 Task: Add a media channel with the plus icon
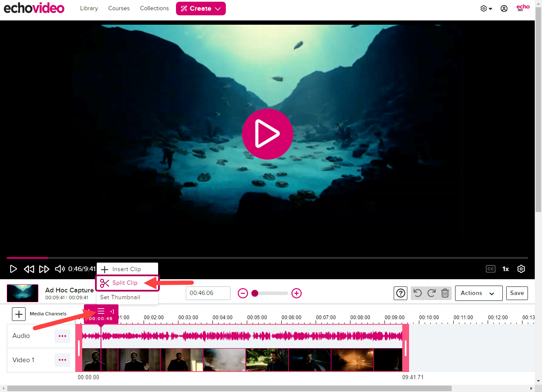click(x=18, y=314)
